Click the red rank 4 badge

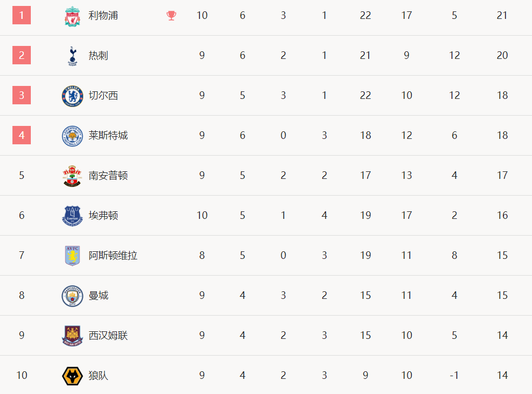point(22,135)
